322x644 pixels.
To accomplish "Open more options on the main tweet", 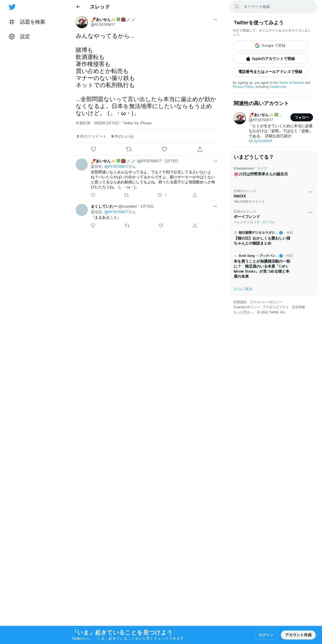I will pyautogui.click(x=215, y=20).
